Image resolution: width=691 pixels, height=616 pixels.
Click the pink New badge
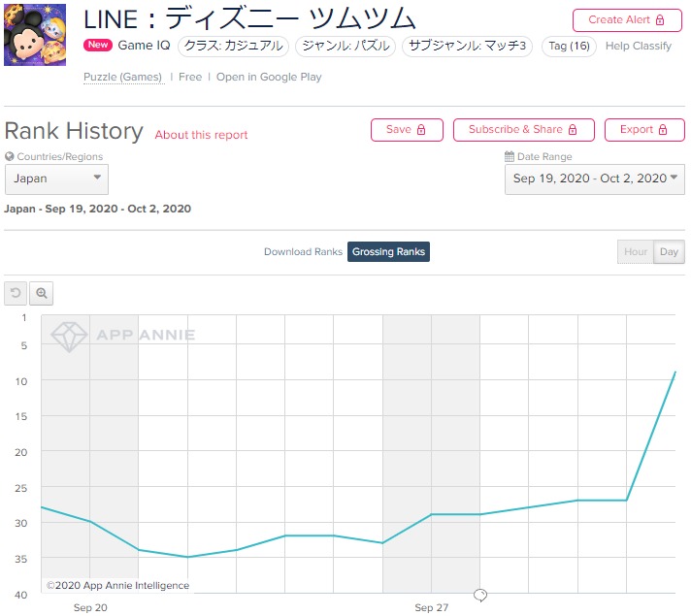[98, 46]
